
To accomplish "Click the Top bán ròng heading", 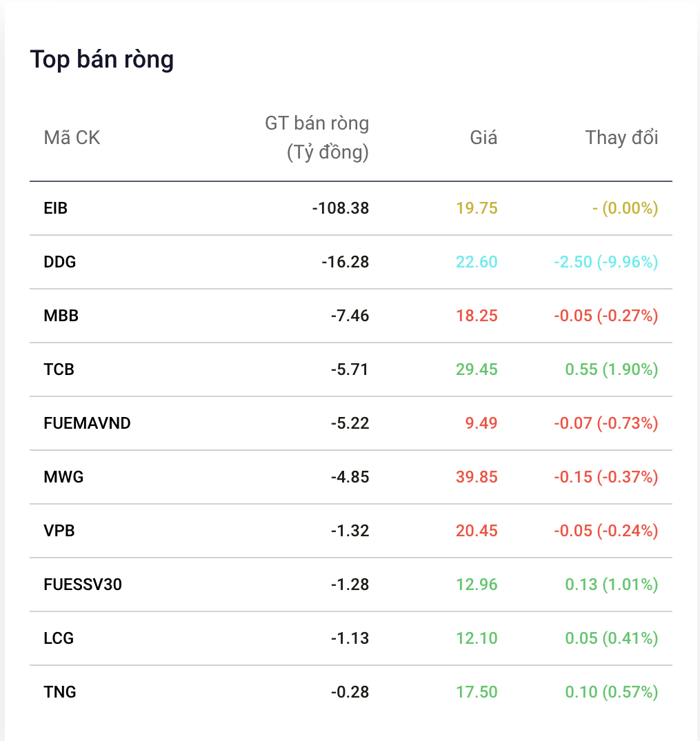I will [102, 60].
